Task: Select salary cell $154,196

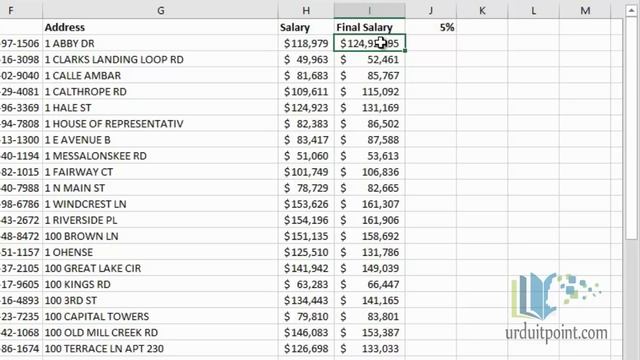Action: point(306,220)
